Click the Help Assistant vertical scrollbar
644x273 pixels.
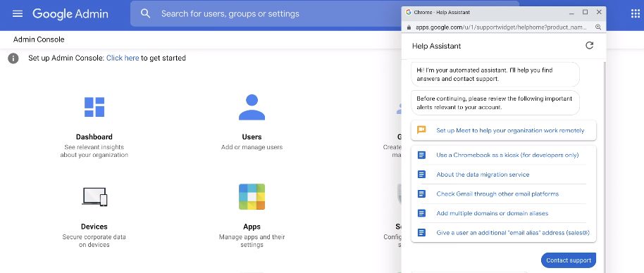pos(604,164)
